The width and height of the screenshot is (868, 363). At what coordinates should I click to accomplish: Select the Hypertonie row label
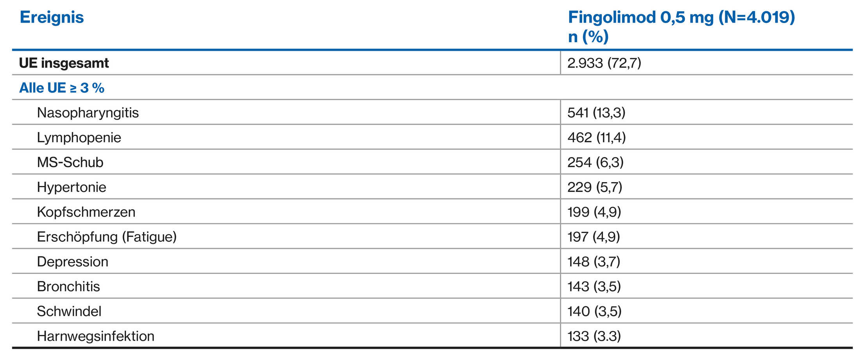click(x=72, y=187)
